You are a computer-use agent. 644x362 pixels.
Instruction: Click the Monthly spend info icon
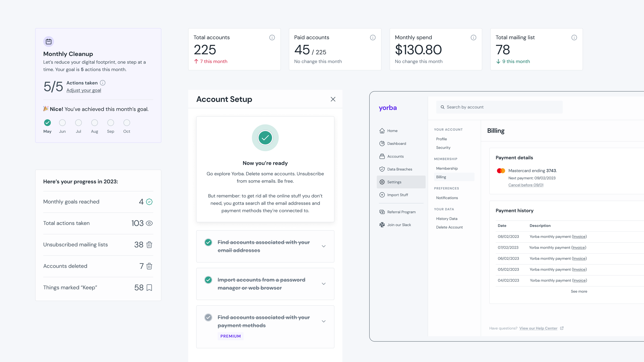pos(473,38)
